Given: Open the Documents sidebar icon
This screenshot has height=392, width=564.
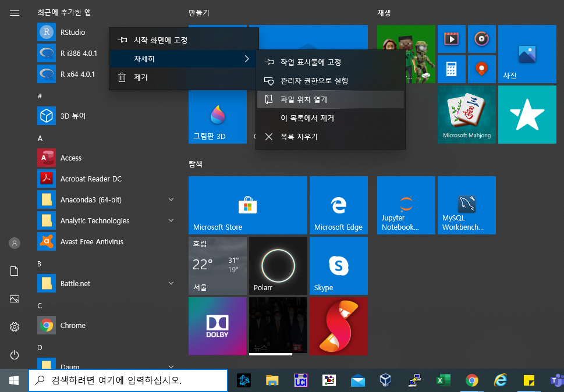Looking at the screenshot, I should (15, 271).
